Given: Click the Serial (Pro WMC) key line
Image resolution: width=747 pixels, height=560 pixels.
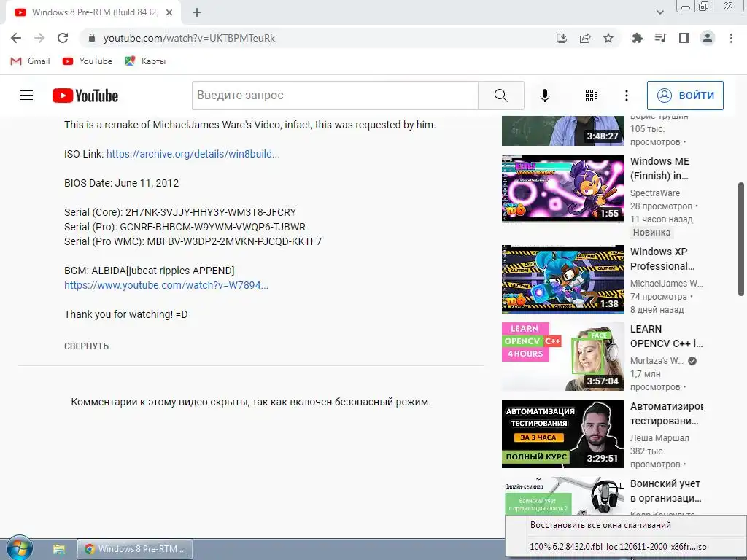Looking at the screenshot, I should [193, 241].
